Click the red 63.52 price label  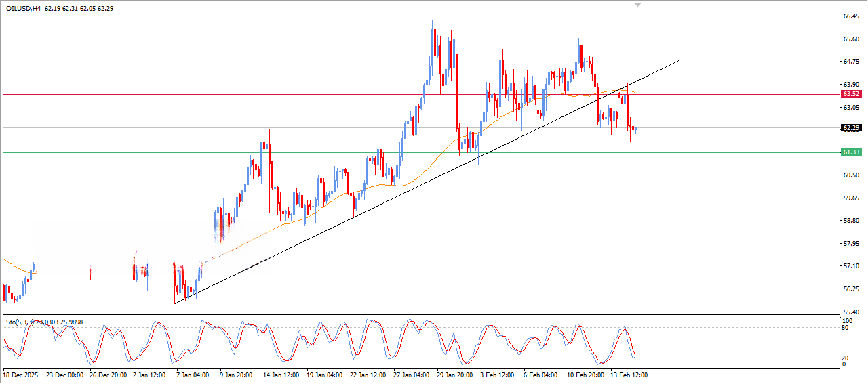(x=850, y=94)
